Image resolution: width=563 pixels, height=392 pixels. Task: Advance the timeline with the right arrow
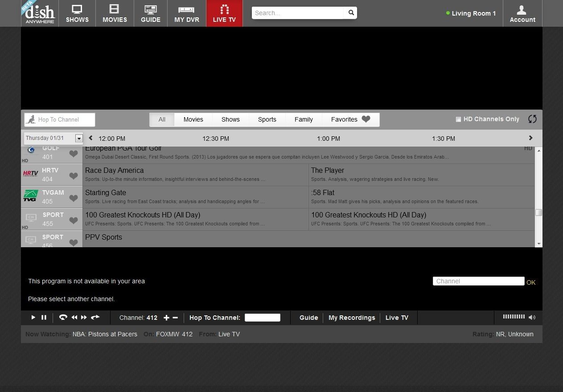[530, 138]
